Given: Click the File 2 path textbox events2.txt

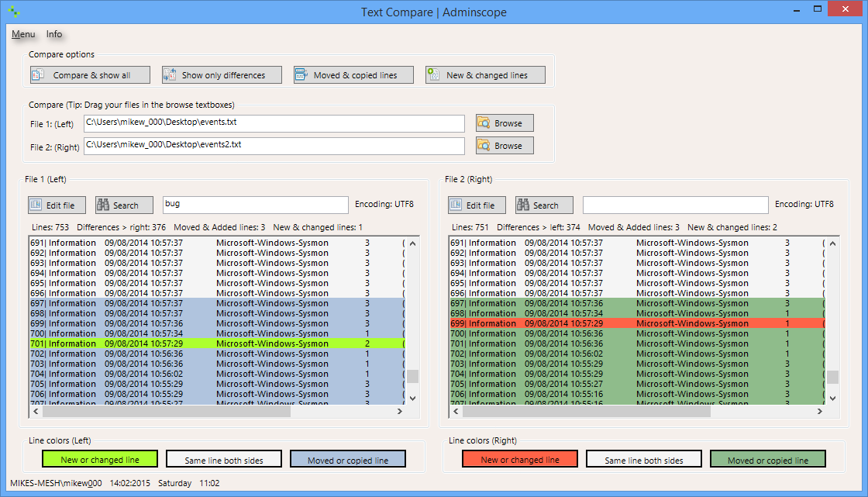Looking at the screenshot, I should point(274,146).
